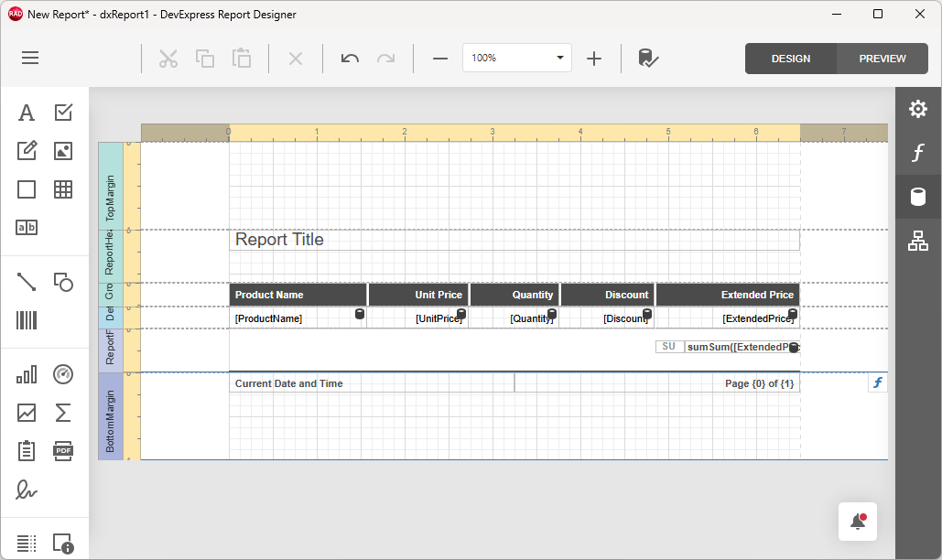Viewport: 942px width, 560px height.
Task: Select the Table tool
Action: [62, 188]
